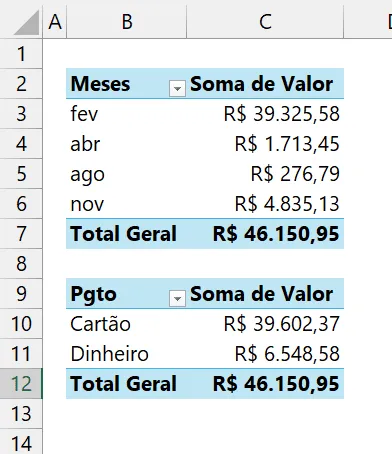The height and width of the screenshot is (454, 392).
Task: Select column A header
Action: tap(55, 22)
